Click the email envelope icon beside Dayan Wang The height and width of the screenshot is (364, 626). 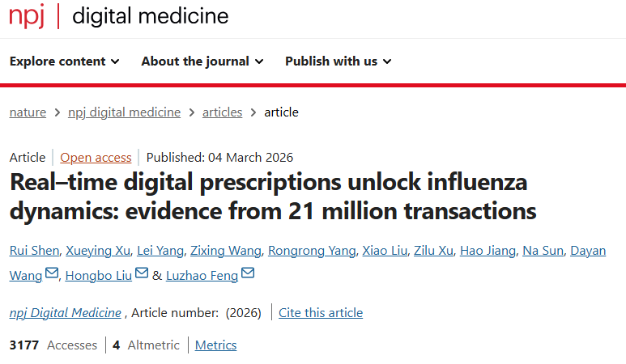52,274
